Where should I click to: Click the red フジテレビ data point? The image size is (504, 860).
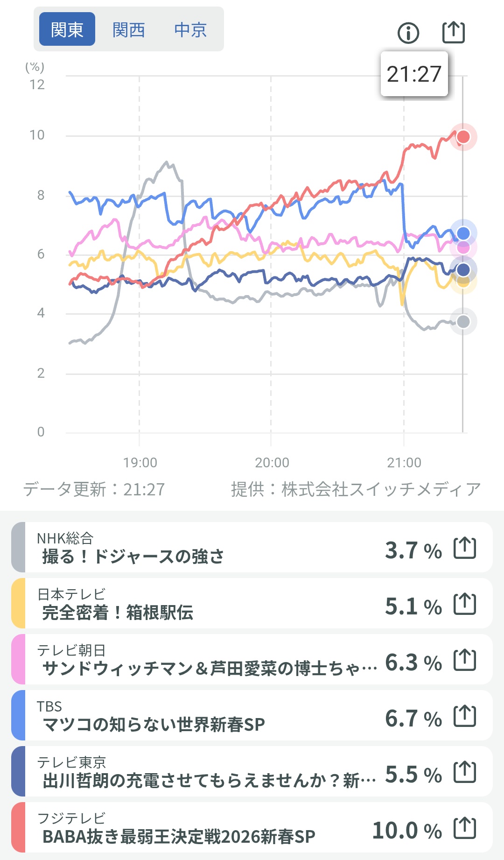463,137
